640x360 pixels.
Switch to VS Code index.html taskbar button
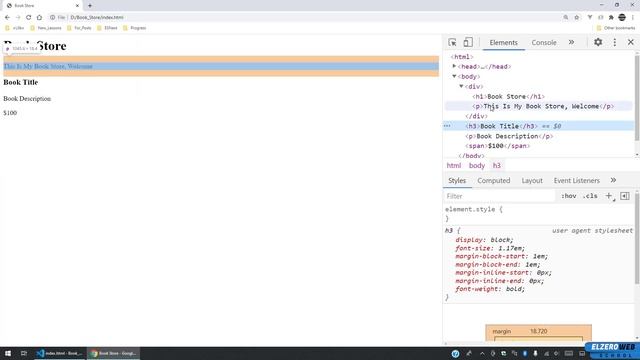(x=60, y=353)
